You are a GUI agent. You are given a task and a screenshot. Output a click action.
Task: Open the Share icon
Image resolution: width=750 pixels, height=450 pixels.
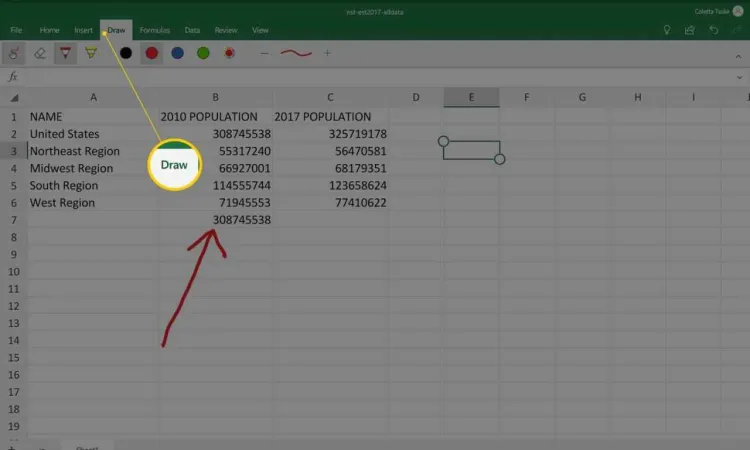tap(690, 30)
